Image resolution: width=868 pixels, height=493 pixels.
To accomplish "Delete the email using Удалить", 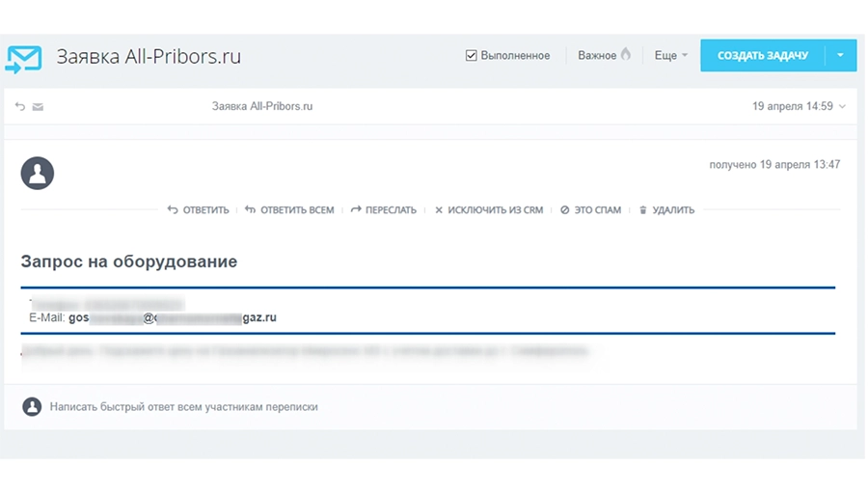I will pyautogui.click(x=666, y=210).
